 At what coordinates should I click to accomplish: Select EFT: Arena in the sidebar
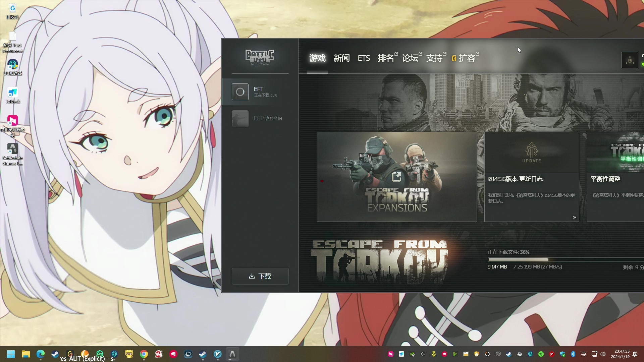click(267, 118)
